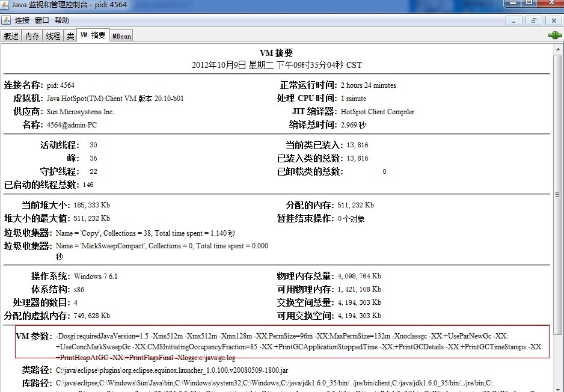Open the 窗口 menu
The height and width of the screenshot is (392, 564).
click(41, 20)
